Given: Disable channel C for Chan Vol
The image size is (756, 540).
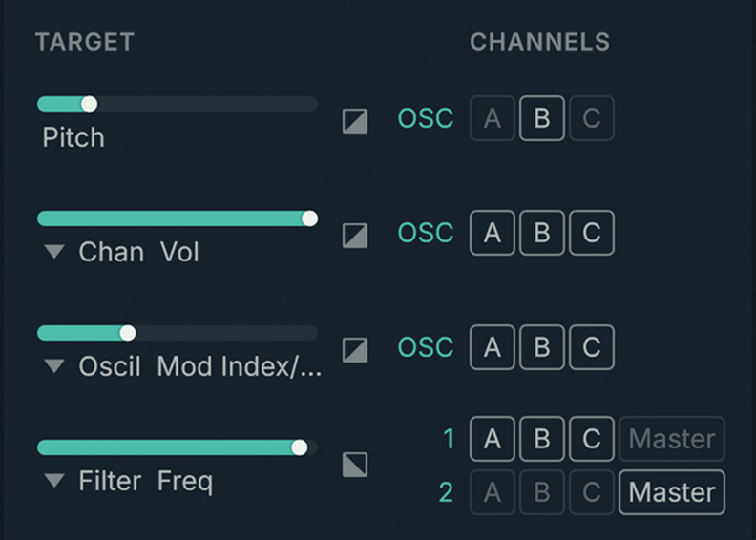Looking at the screenshot, I should pos(592,233).
